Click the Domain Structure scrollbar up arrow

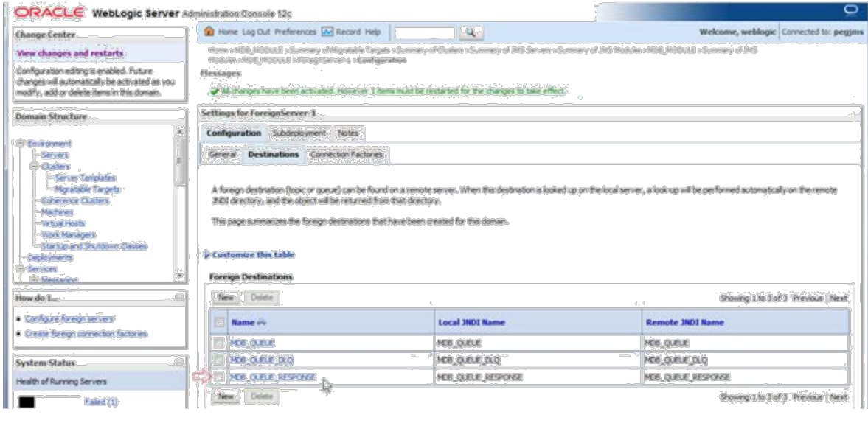click(x=178, y=131)
